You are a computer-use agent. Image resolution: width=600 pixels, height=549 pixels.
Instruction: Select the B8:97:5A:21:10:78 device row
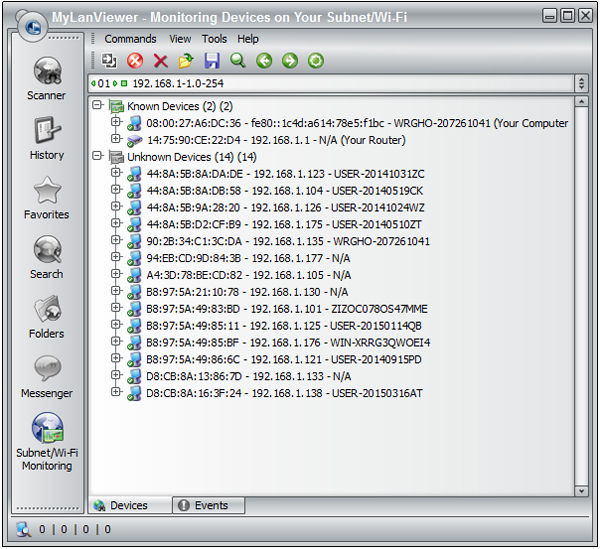247,292
